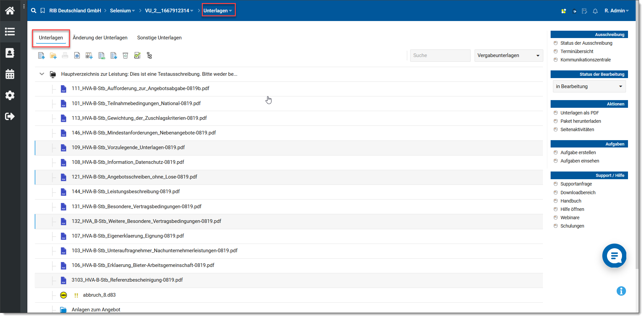Screen dimensions: 644x318
Task: Click into the Suche search field
Action: pyautogui.click(x=440, y=55)
